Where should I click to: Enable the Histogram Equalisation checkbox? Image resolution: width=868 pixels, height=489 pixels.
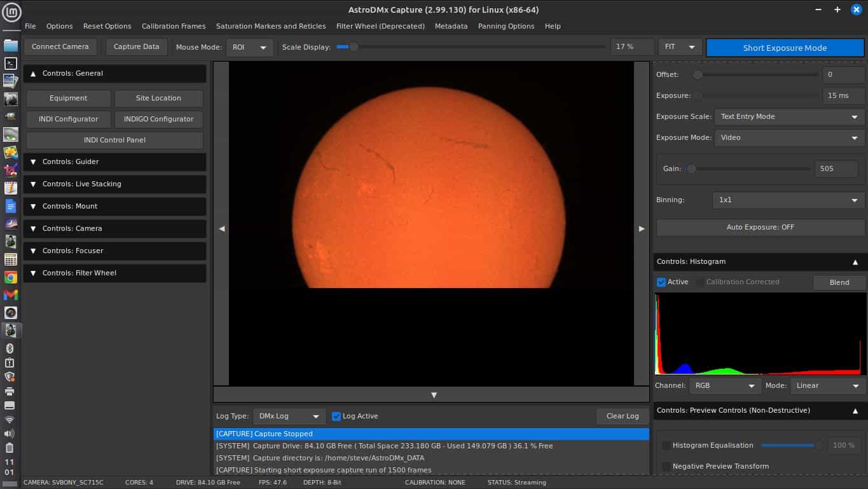666,446
